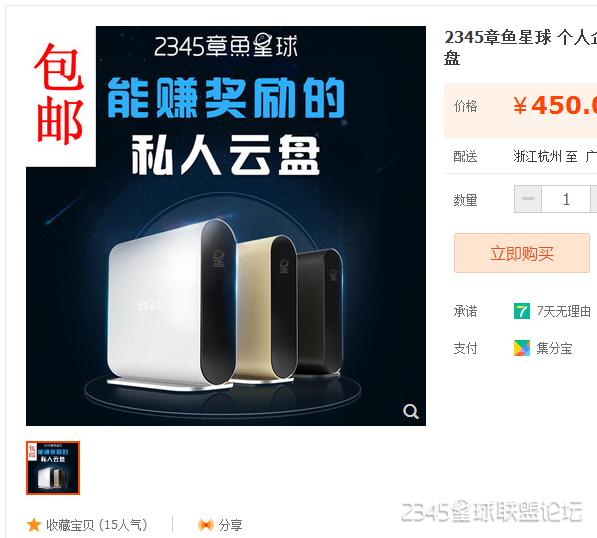
Task: Click the colorful 集分宝 payment icon
Action: (522, 348)
